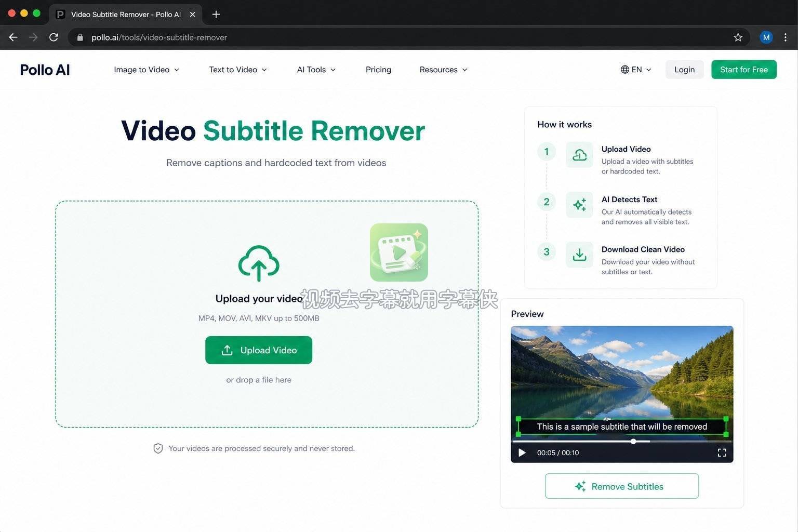Click the Remove Subtitles button

[622, 486]
